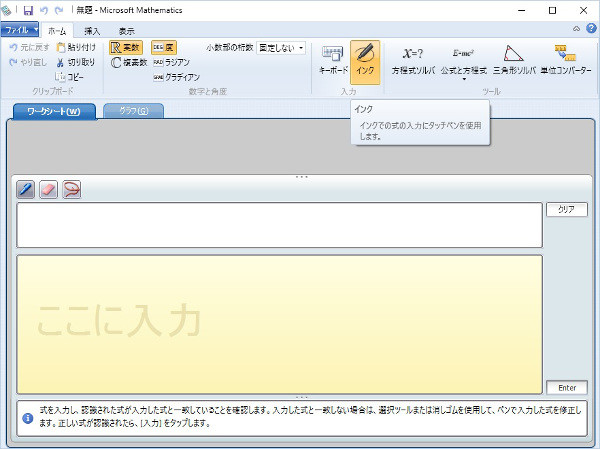Select ラジアン (Radians) angle unit
Viewport: 600px width, 449px height.
171,62
